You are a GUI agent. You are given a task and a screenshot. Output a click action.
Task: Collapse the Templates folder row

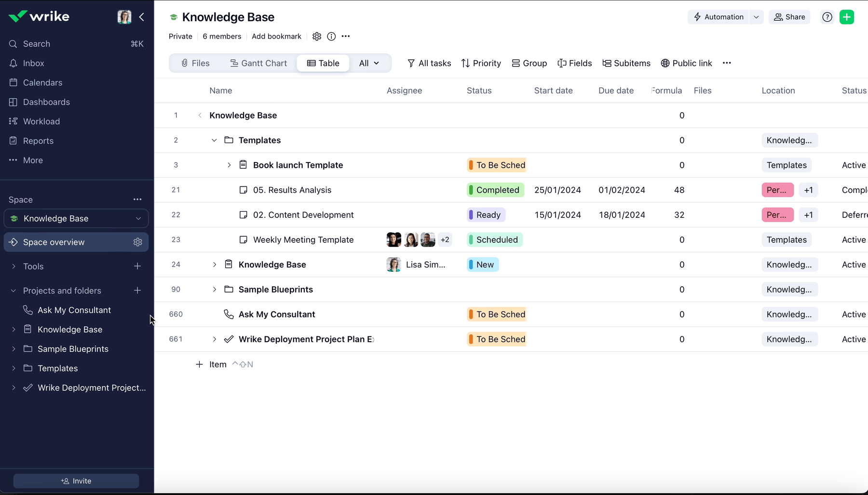(x=214, y=140)
